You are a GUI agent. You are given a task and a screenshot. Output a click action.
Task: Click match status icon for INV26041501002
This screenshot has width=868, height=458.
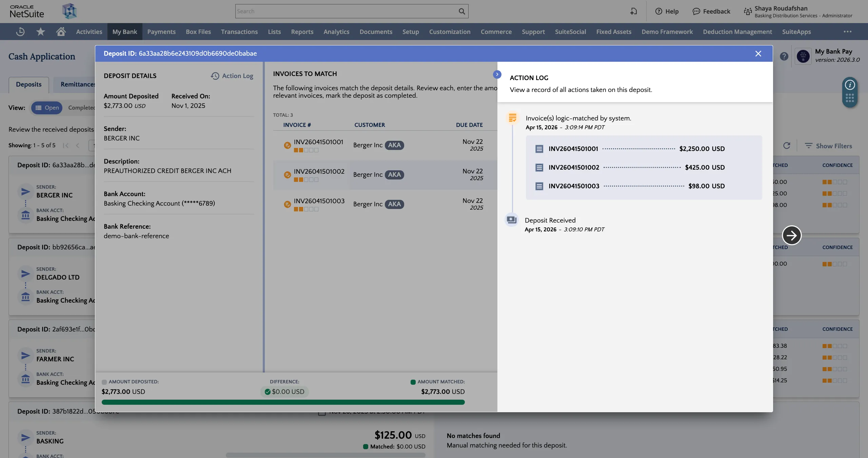tap(287, 175)
